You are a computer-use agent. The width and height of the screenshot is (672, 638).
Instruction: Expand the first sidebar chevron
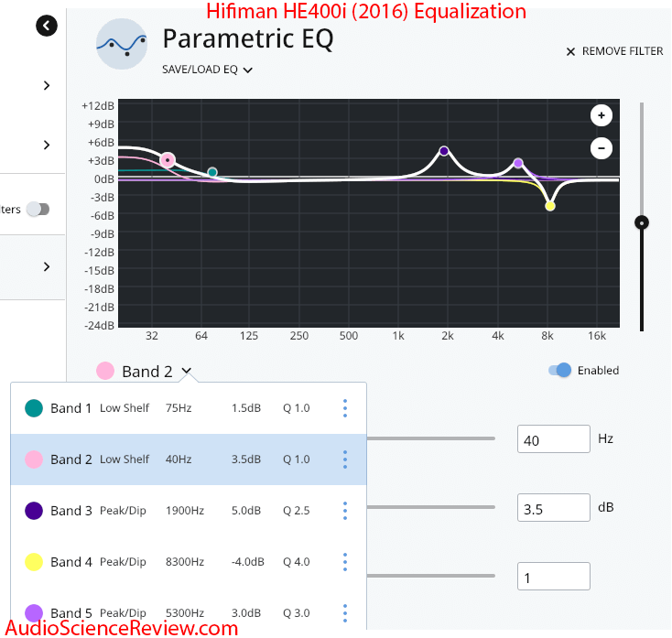pyautogui.click(x=47, y=86)
